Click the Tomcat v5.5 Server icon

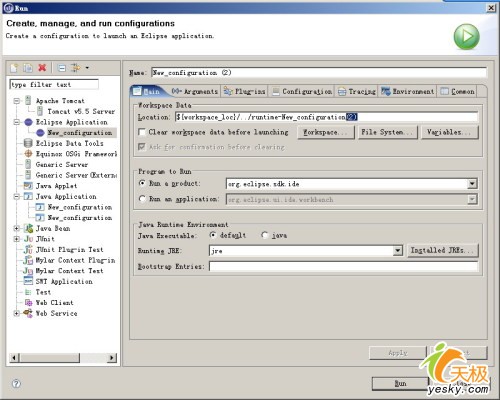(40, 111)
